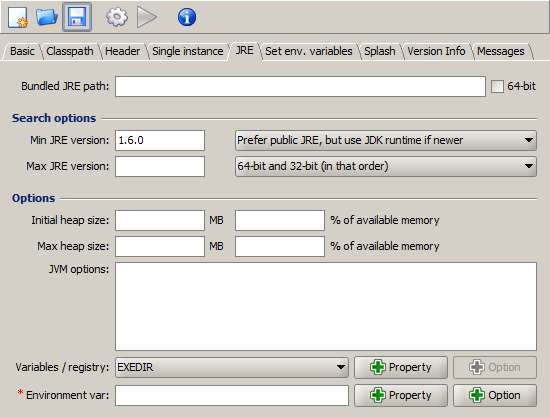Click inside the JVM options text area
Viewport: 550px width, 417px height.
(326, 306)
